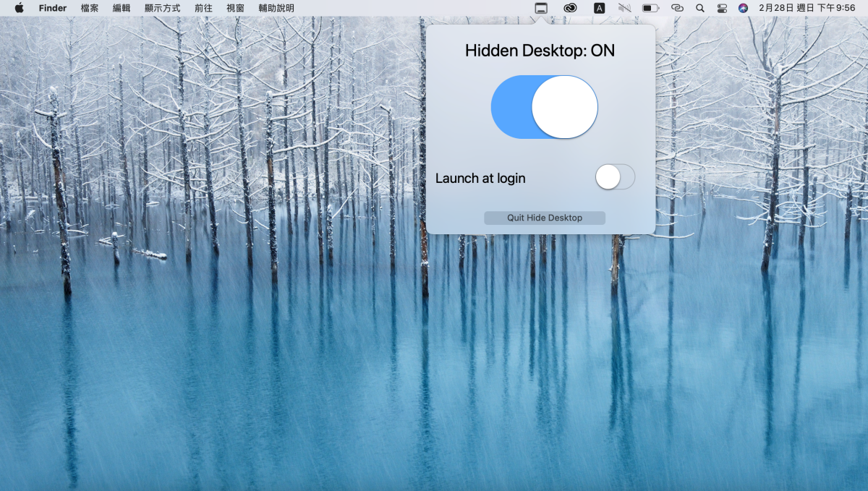Expand the 顯示方式 menu
The image size is (868, 491).
click(162, 8)
